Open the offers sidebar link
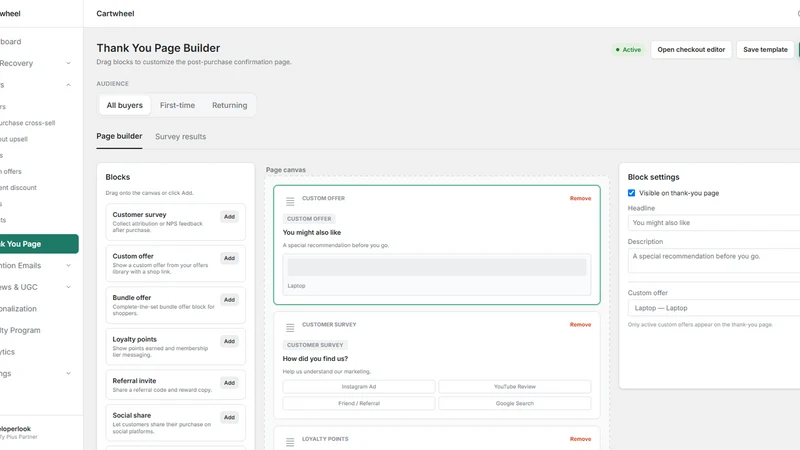Viewport: 800px width, 450px height. coord(11,171)
